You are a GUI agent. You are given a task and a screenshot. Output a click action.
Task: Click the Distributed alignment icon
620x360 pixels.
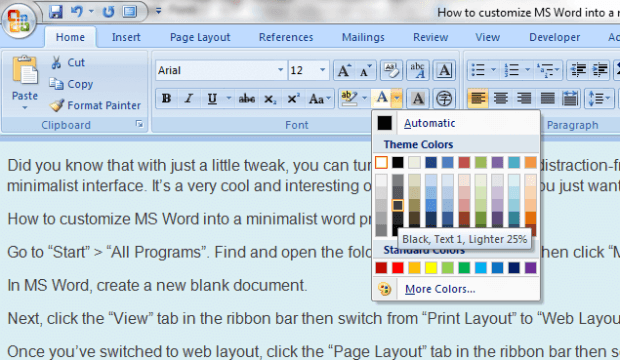tap(570, 98)
